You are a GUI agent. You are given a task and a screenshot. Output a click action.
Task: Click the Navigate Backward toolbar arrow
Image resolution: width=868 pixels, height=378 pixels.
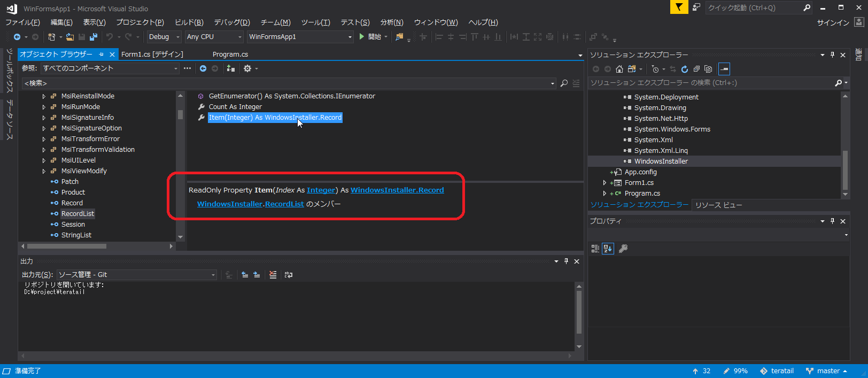[x=17, y=37]
